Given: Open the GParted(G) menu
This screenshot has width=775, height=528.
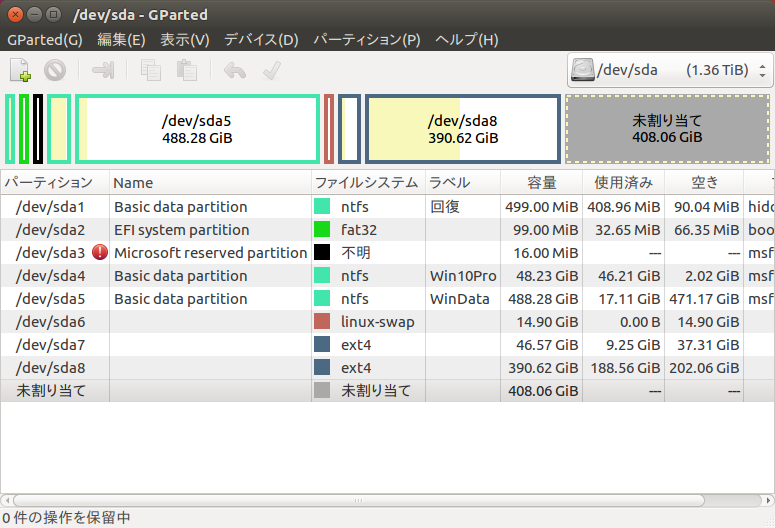Looking at the screenshot, I should (45, 40).
